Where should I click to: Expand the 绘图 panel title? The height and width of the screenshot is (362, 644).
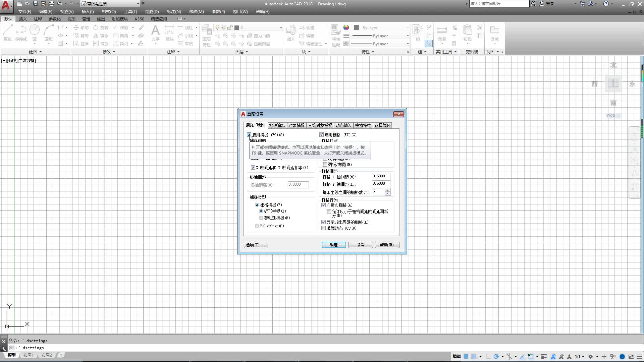pyautogui.click(x=35, y=52)
